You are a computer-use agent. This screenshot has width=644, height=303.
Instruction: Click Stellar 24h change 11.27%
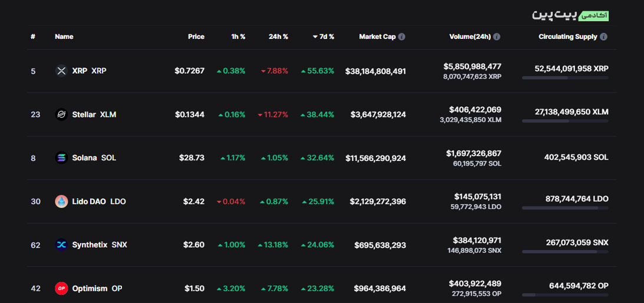coord(273,114)
